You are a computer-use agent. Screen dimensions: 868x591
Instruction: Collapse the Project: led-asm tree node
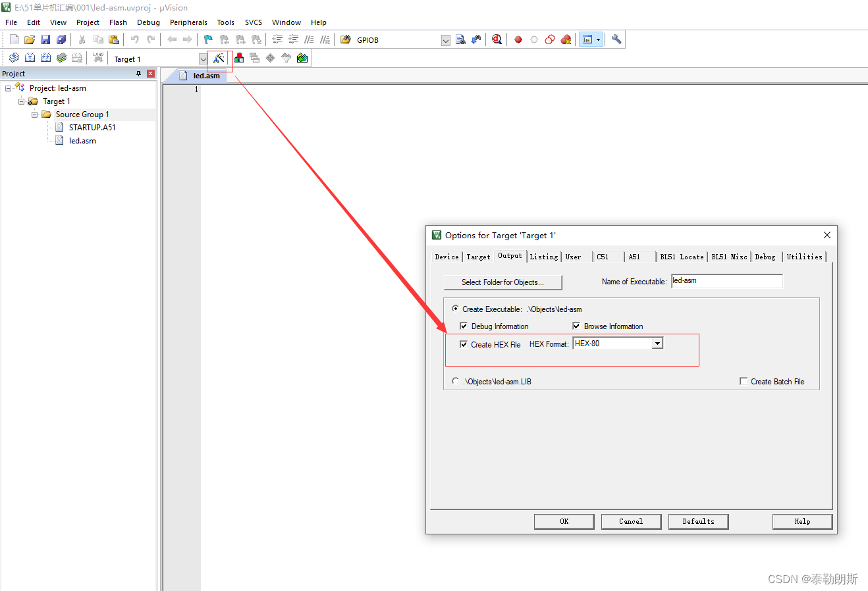pos(8,88)
